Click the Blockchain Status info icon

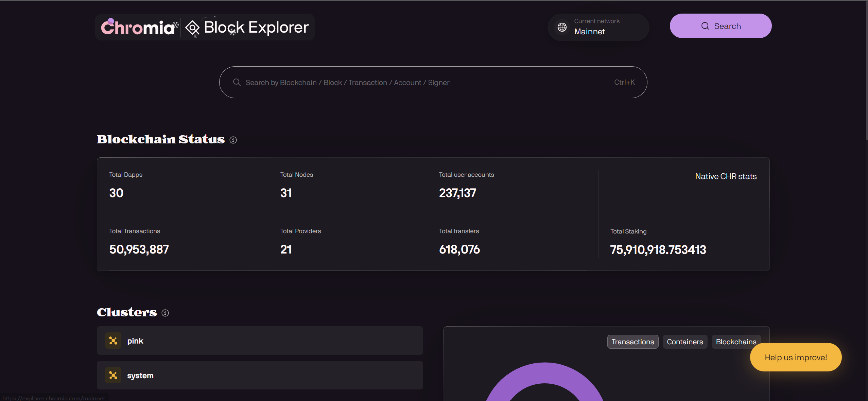(233, 140)
